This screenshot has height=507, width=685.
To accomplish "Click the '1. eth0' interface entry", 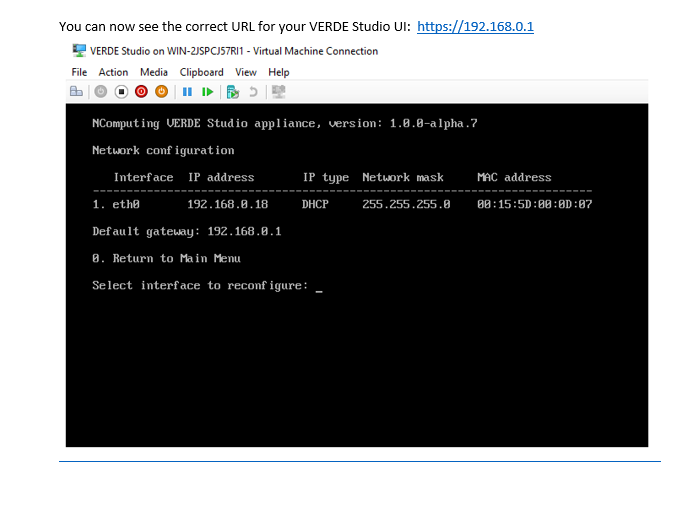I will [x=116, y=204].
